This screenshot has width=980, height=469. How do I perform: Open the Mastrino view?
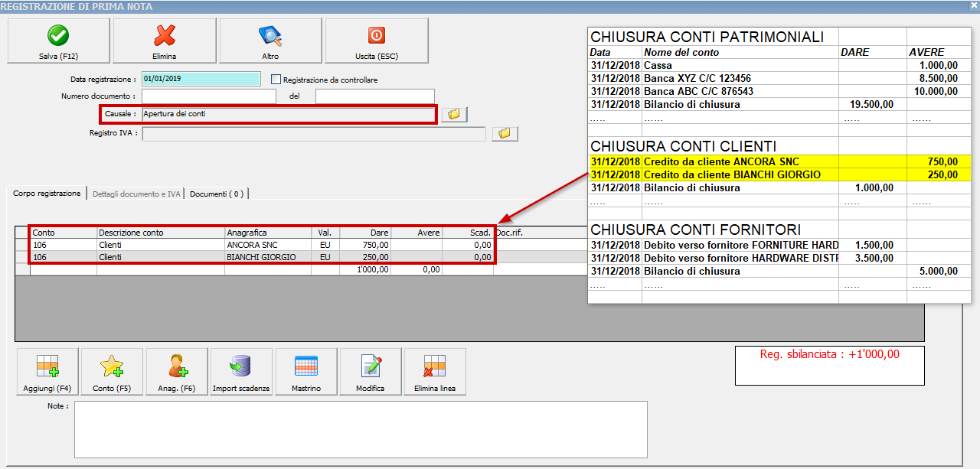pyautogui.click(x=306, y=372)
